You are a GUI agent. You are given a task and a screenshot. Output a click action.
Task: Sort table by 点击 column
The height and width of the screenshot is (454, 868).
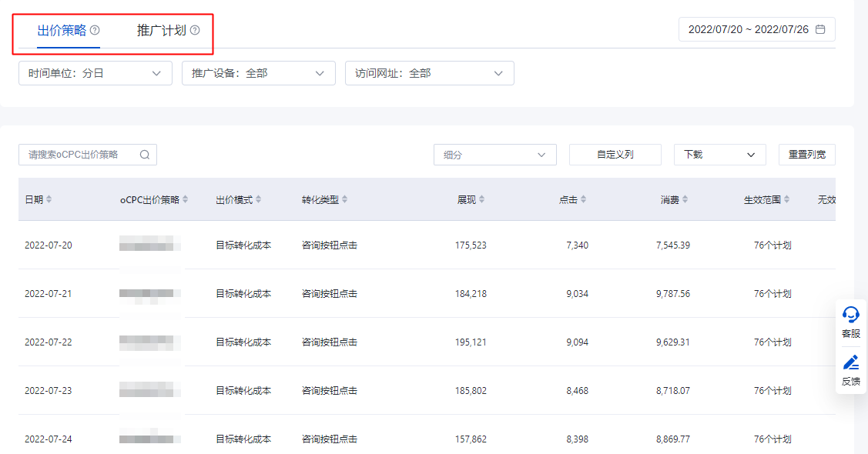(583, 200)
